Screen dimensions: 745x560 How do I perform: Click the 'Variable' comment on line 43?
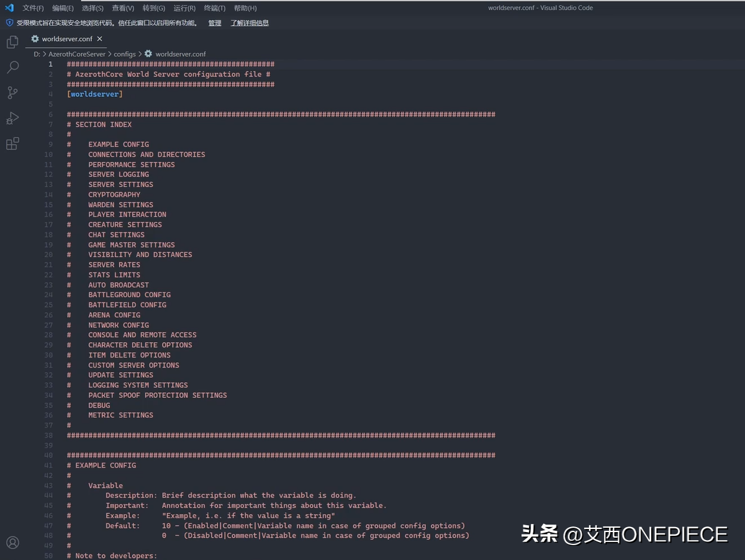tap(106, 485)
